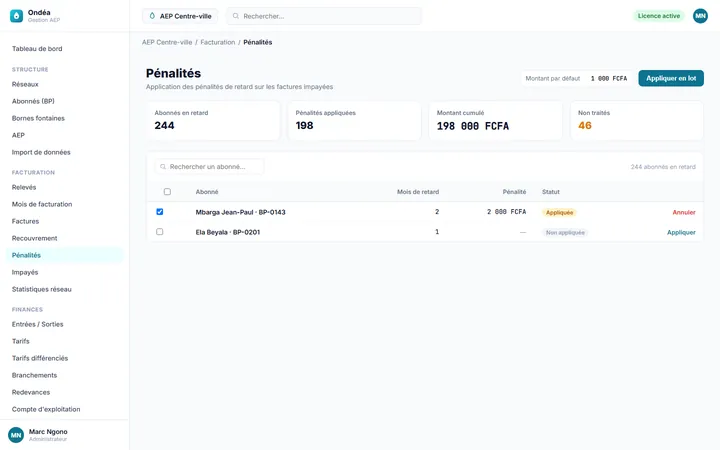
Task: Click the Marc Ngono avatar in the sidebar footer
Action: click(x=16, y=435)
